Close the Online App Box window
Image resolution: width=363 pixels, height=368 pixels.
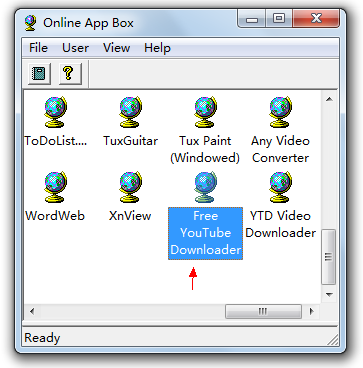pos(316,19)
